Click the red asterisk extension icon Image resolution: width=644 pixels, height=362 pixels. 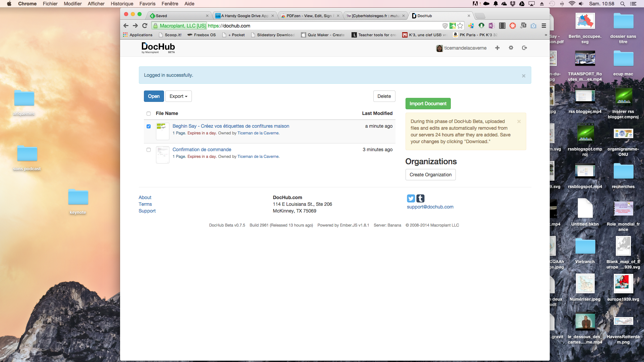(513, 26)
